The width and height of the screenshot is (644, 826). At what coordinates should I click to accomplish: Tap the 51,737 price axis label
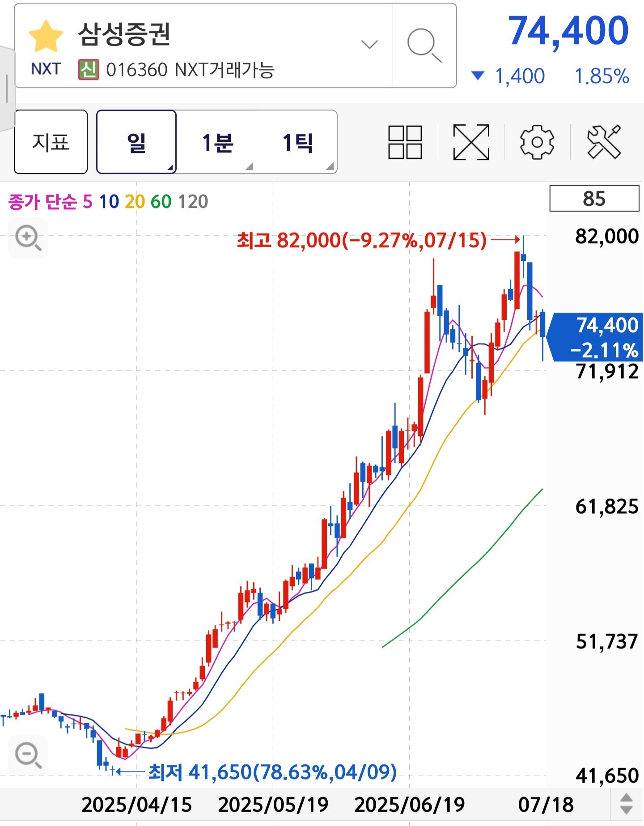607,642
